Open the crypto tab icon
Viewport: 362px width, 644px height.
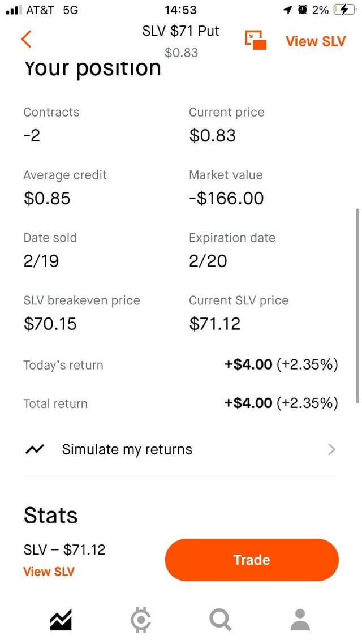pyautogui.click(x=141, y=620)
